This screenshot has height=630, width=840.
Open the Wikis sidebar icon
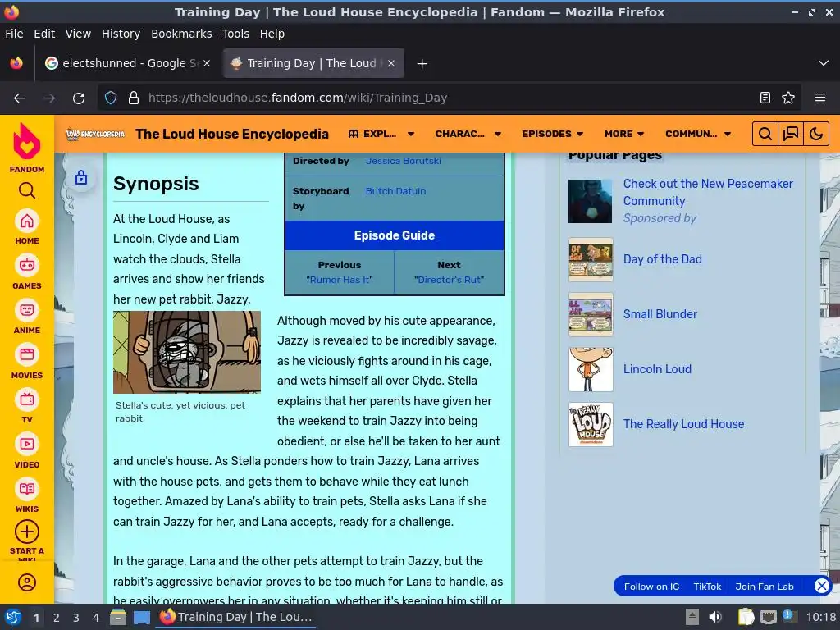pyautogui.click(x=27, y=489)
